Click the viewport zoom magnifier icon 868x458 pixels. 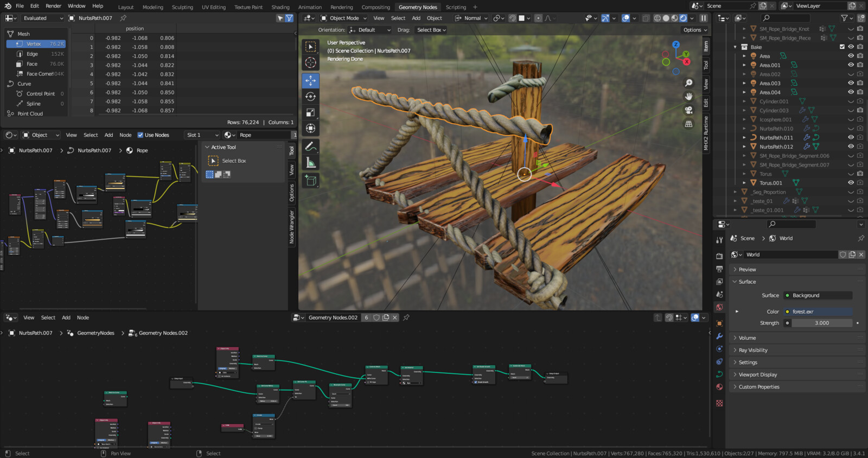pyautogui.click(x=688, y=83)
